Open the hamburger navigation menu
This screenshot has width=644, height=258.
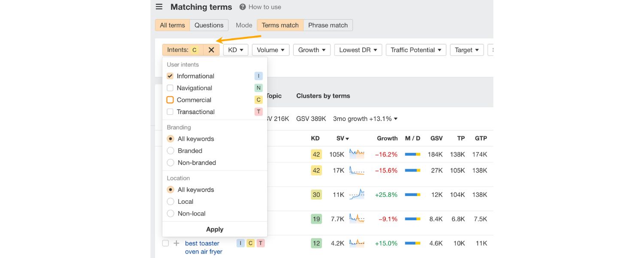158,6
